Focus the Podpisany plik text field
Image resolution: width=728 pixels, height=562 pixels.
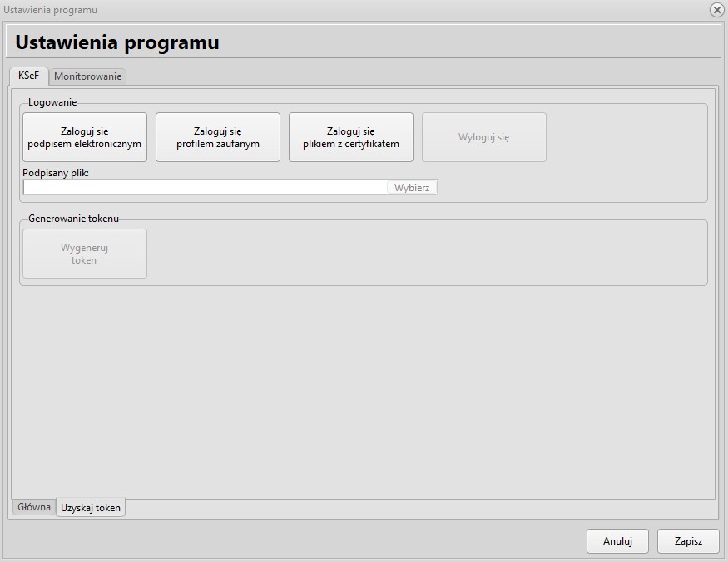tap(205, 188)
